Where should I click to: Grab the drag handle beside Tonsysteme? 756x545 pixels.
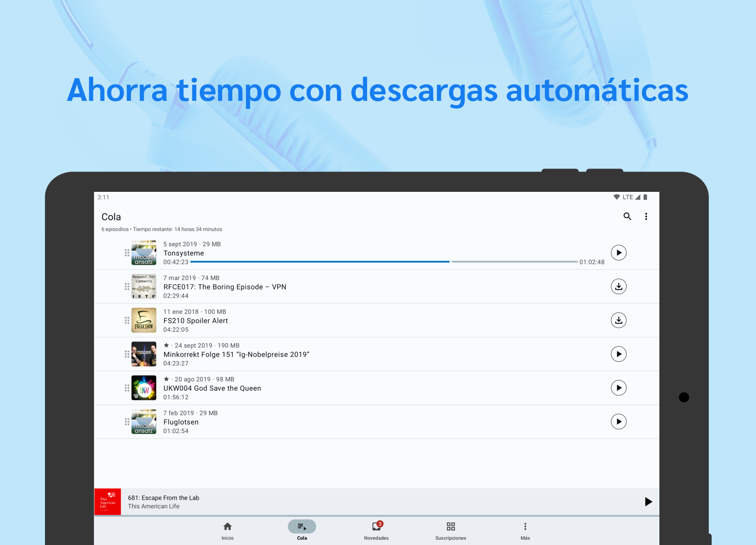click(127, 253)
